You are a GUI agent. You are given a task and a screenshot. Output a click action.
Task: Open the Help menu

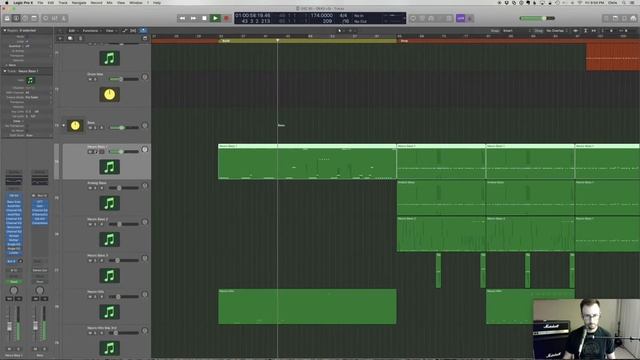(157, 2)
